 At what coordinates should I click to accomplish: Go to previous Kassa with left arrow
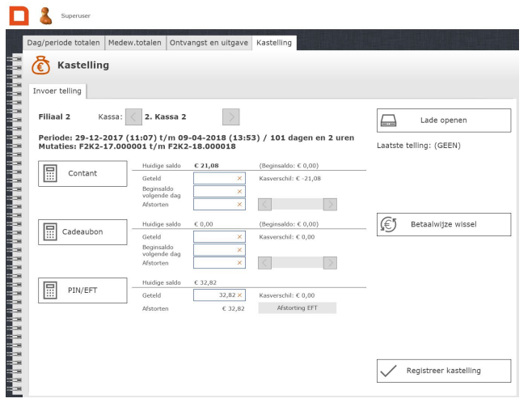pyautogui.click(x=134, y=117)
